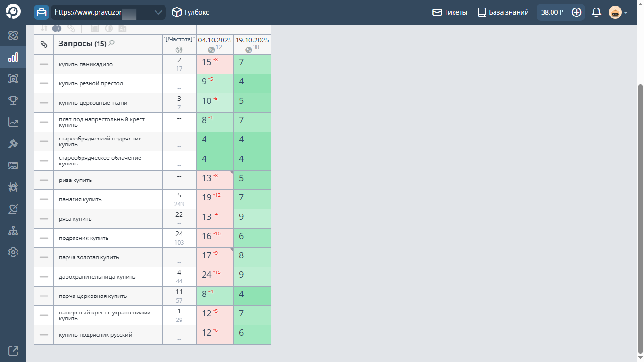Expand the project URL dropdown
This screenshot has height=362, width=644.
coord(158,12)
